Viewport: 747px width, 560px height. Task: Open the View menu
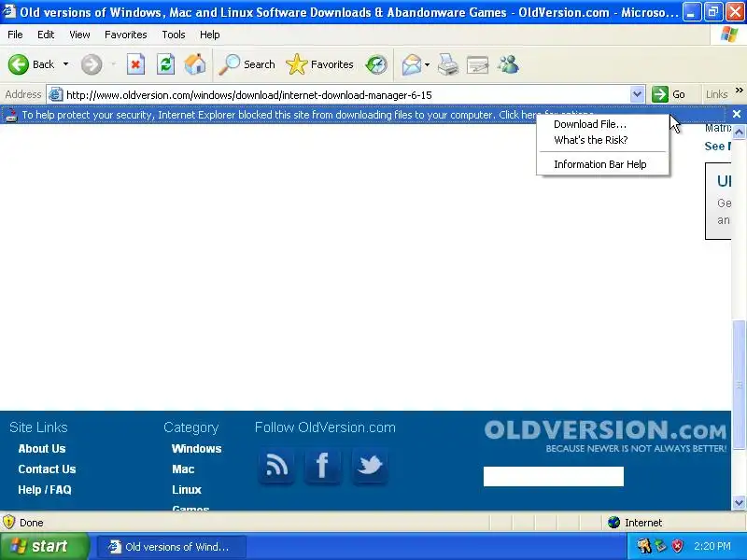point(79,35)
